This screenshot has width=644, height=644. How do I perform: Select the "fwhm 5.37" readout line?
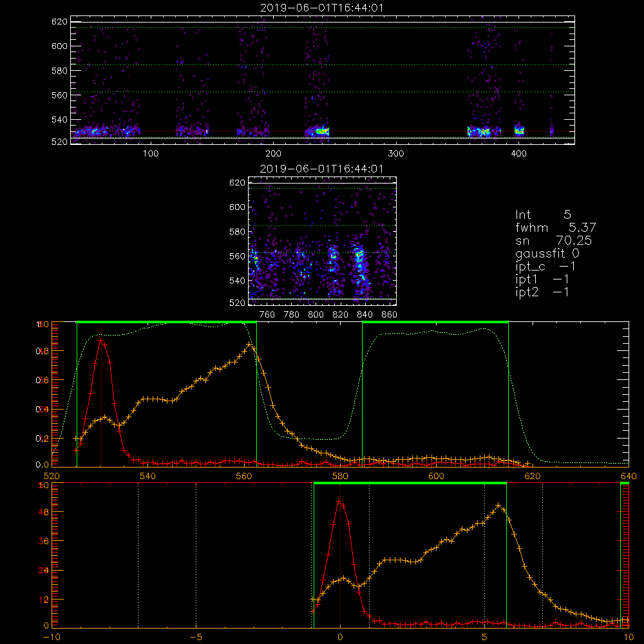tap(556, 227)
